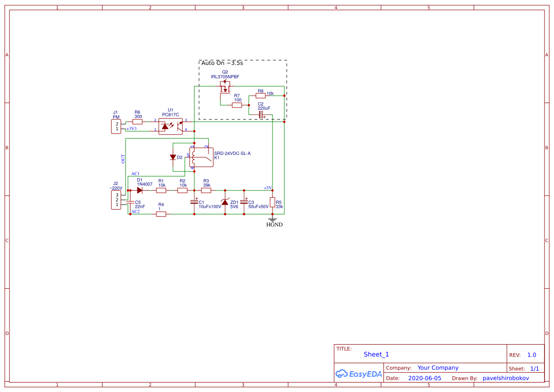Screen dimensions: 554x392
Task: Select the R4 1 ohm resistor
Action: pyautogui.click(x=161, y=214)
